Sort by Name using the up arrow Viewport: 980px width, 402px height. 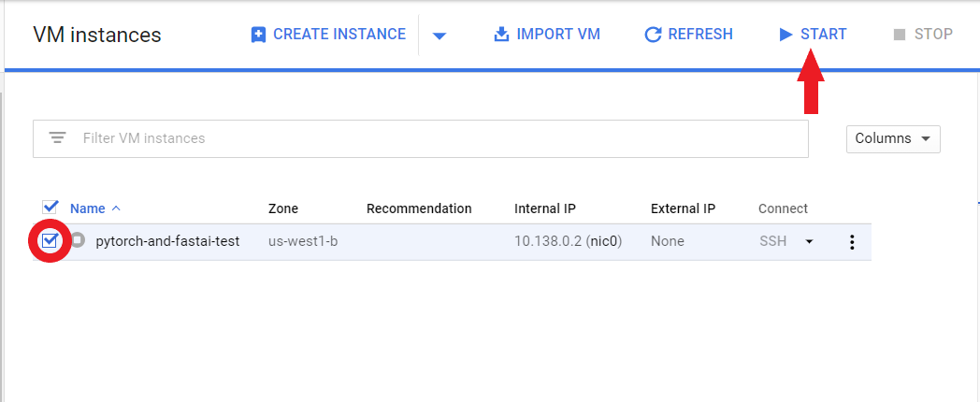click(117, 208)
